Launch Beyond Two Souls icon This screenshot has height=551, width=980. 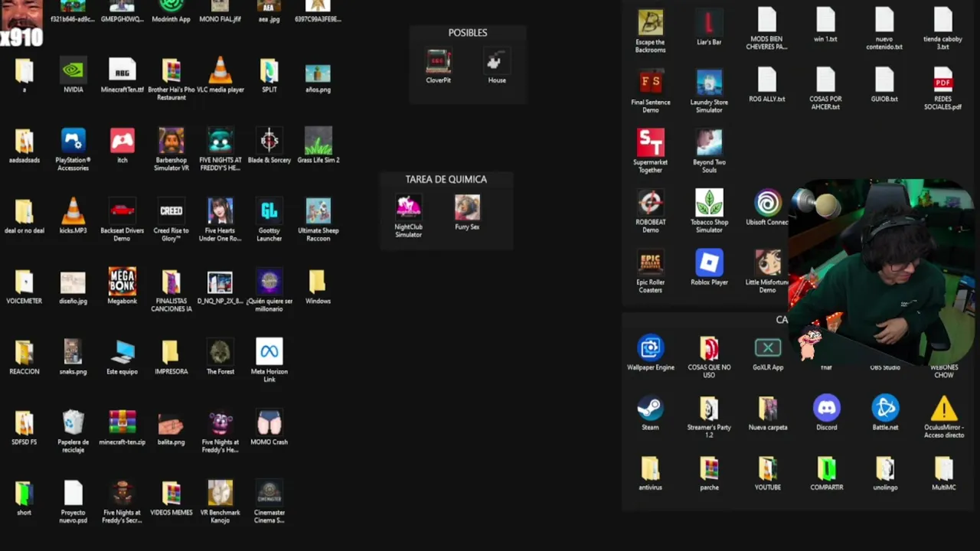(709, 142)
